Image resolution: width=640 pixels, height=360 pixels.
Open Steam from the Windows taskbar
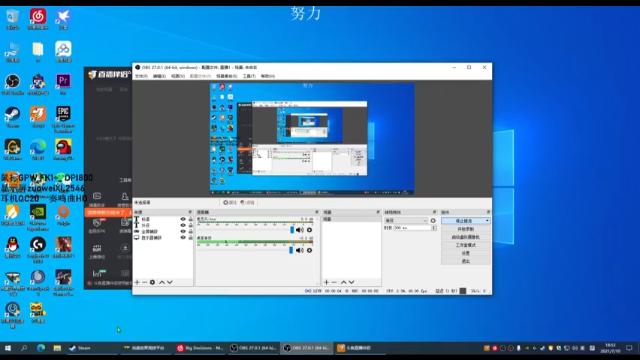[80, 348]
